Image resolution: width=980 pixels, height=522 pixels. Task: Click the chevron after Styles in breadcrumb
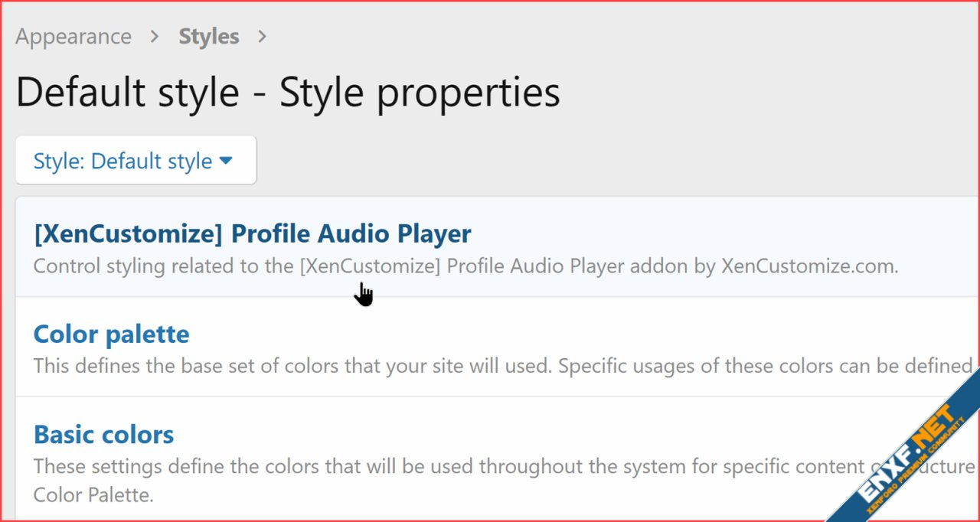pos(263,37)
